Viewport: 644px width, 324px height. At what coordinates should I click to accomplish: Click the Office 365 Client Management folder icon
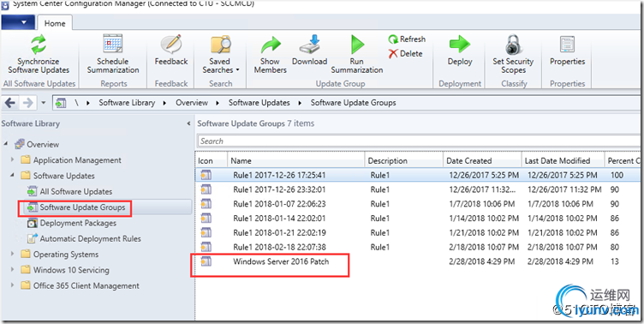(26, 285)
